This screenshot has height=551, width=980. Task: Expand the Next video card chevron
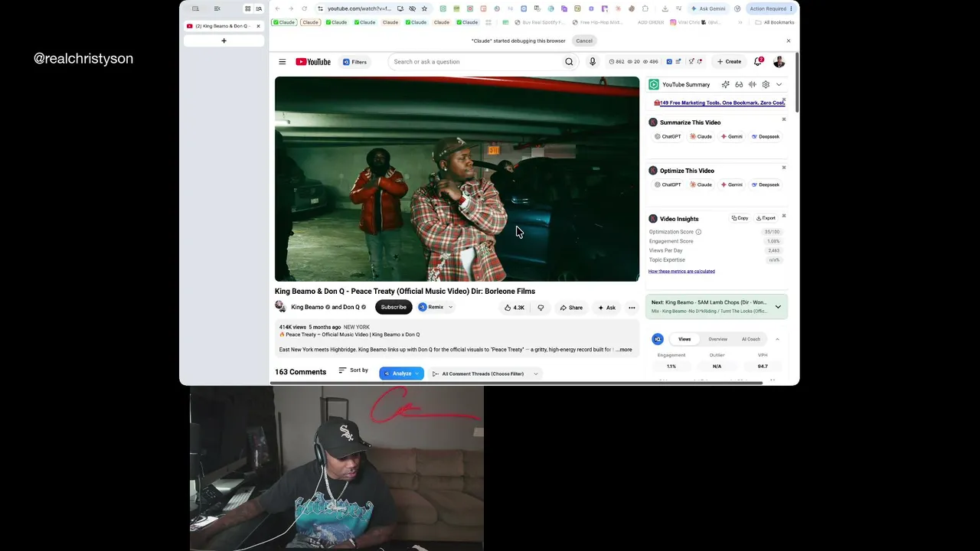click(x=778, y=307)
